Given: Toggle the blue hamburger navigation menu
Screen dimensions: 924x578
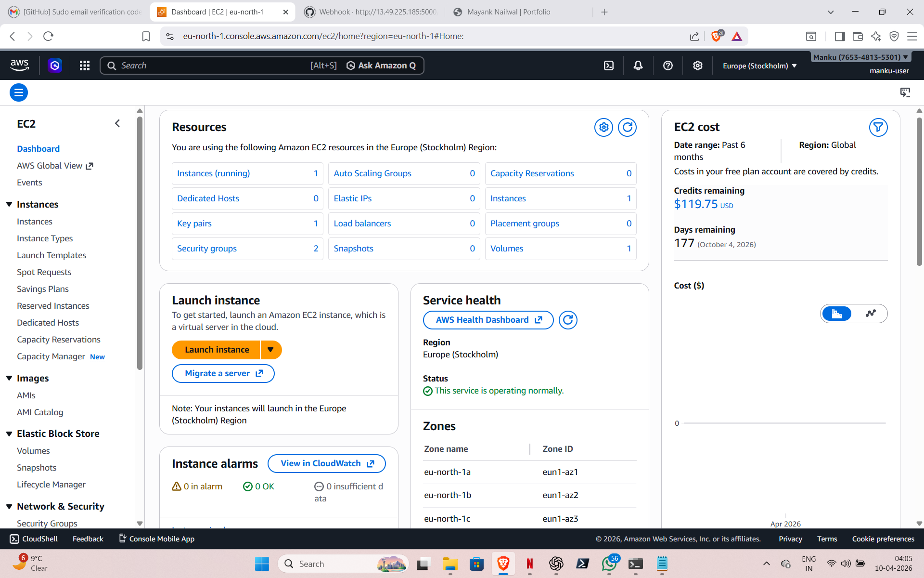Looking at the screenshot, I should coord(19,92).
